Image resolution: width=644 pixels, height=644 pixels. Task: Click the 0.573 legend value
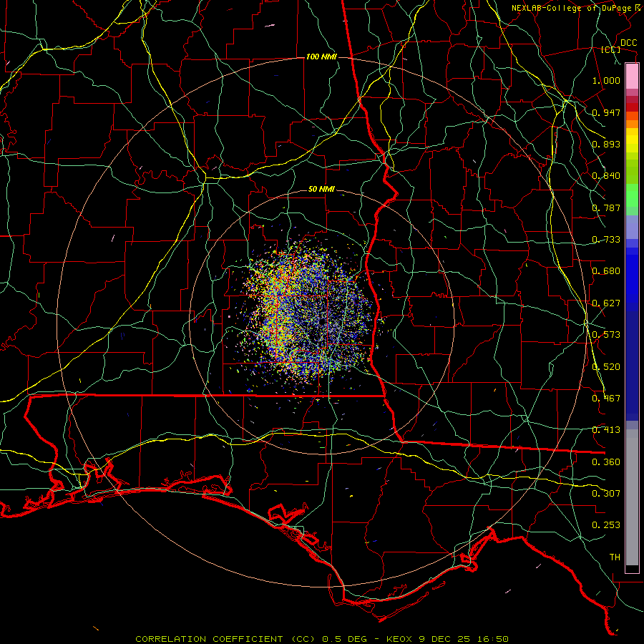(x=606, y=335)
